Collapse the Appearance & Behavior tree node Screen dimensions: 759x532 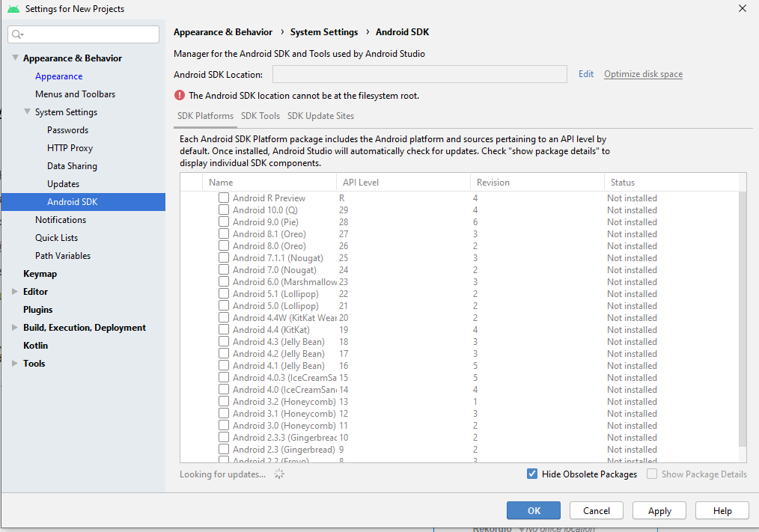[x=15, y=58]
